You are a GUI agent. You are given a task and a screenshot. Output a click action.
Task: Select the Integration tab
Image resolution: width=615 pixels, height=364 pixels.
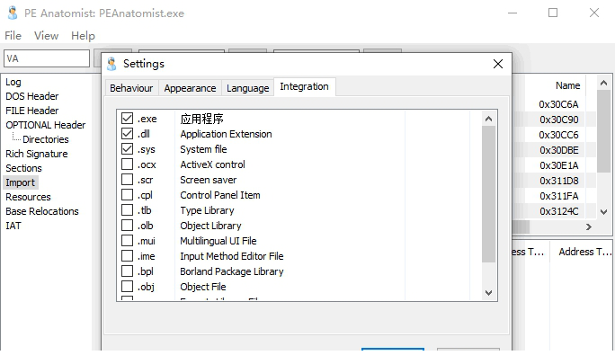(305, 86)
